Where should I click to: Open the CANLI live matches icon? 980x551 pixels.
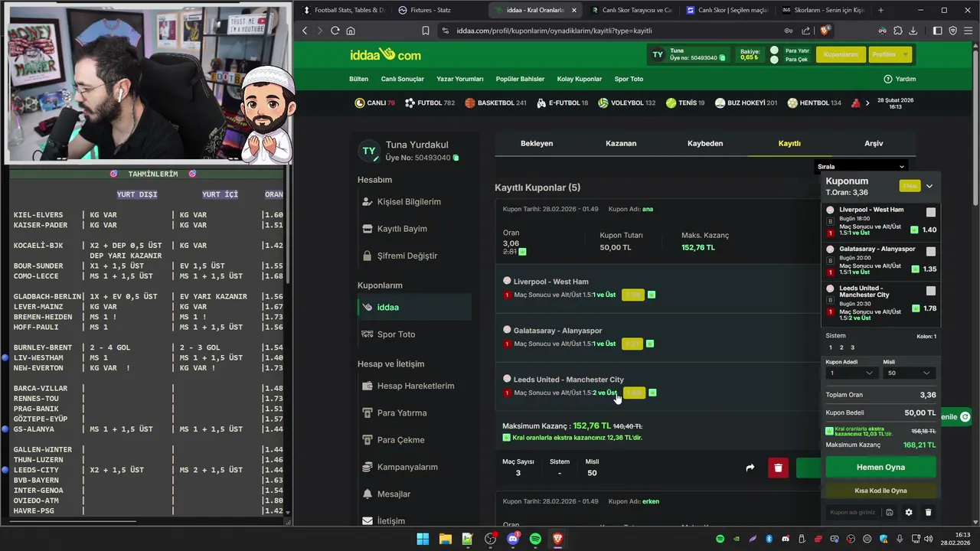point(360,103)
